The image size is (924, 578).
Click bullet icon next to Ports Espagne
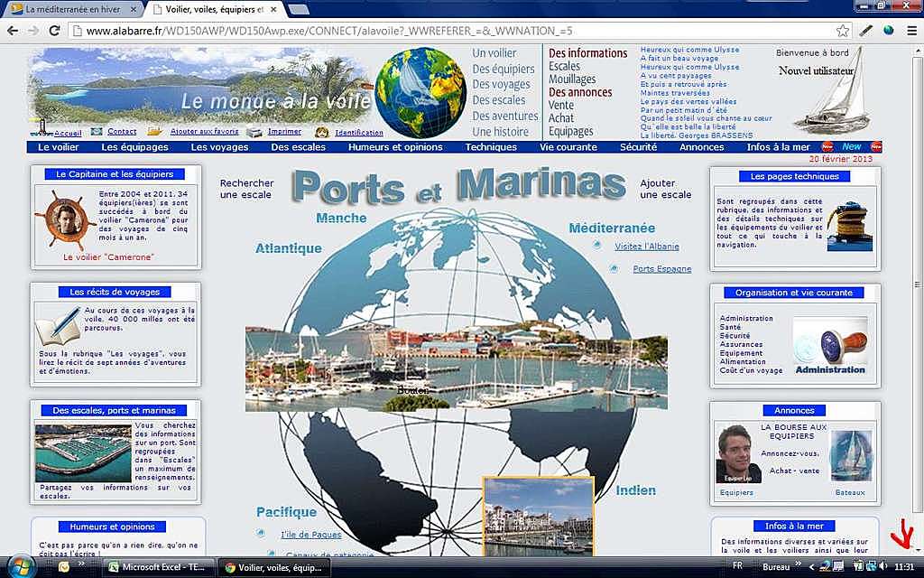tap(614, 268)
